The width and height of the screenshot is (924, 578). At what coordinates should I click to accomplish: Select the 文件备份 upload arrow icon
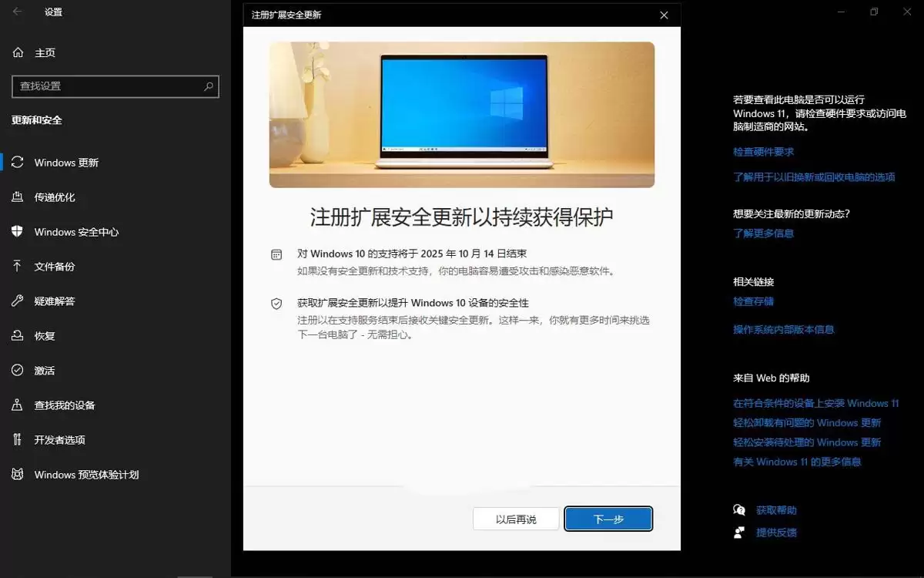18,267
